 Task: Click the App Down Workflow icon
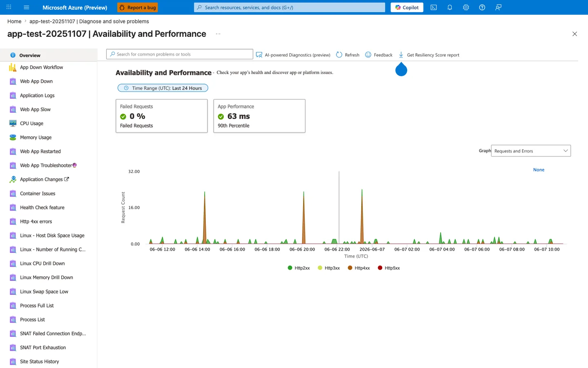pos(13,67)
